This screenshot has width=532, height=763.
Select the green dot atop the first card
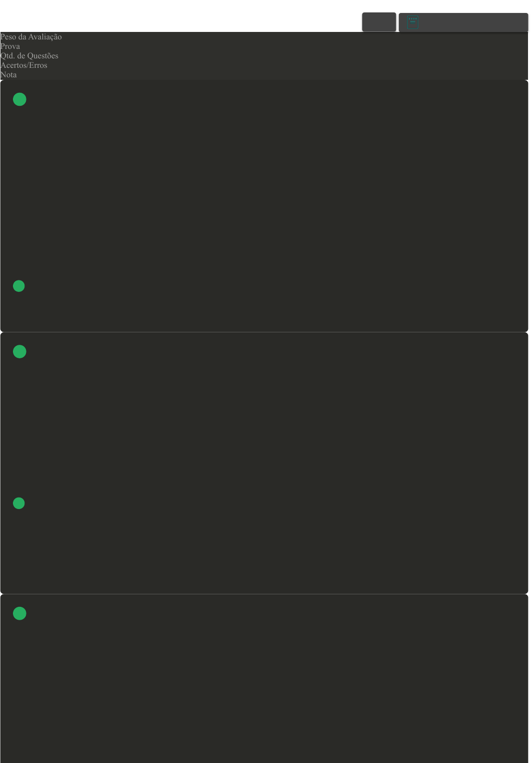point(19,99)
